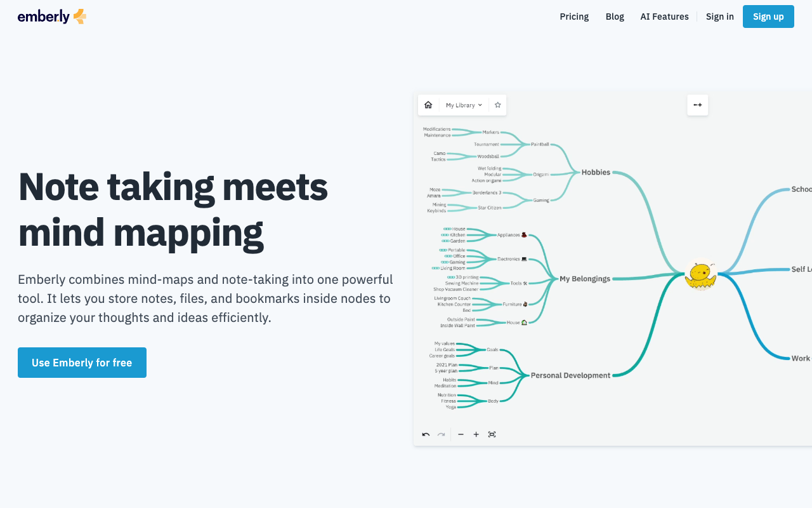This screenshot has height=508, width=812.
Task: Zoom out with the minus icon
Action: click(461, 434)
